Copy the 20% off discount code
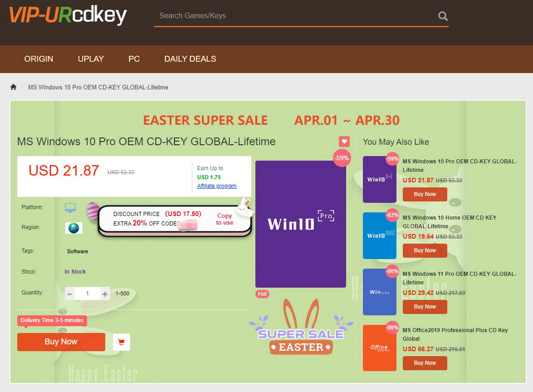The image size is (533, 392). click(x=224, y=219)
